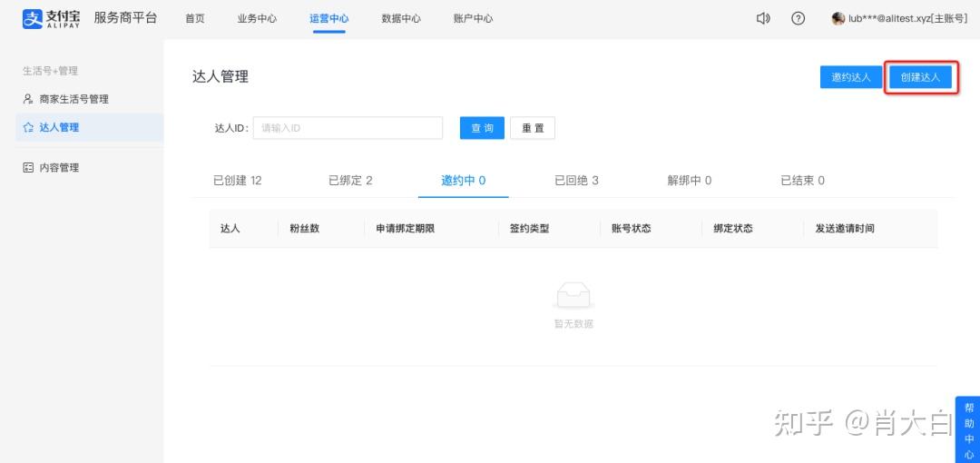Click the 查询 search button
Viewport: 980px width, 463px height.
click(482, 128)
